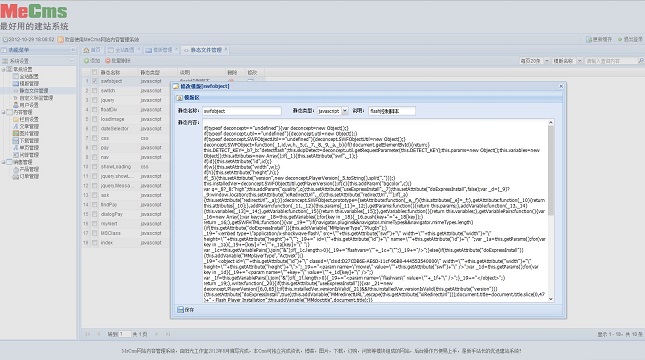Open the javascript type dropdown in dialog
Viewport: 645px width, 360px height.
(345, 111)
